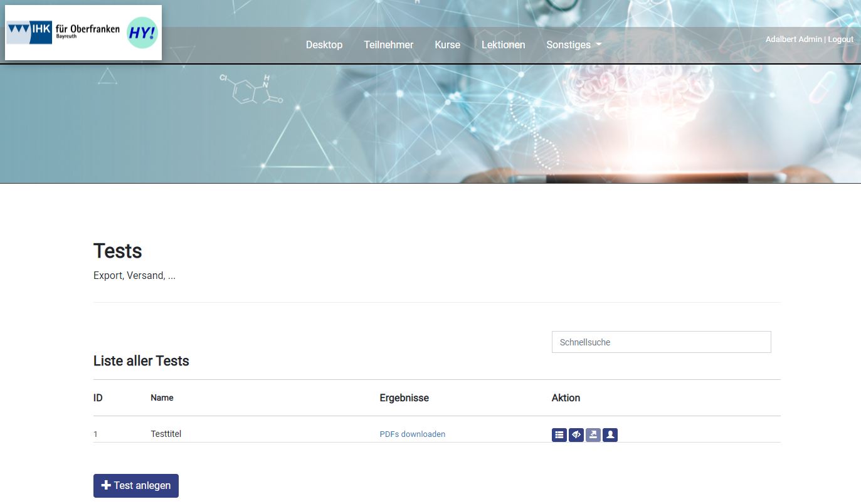Click the Adalbert Admin user name
861x504 pixels.
point(793,39)
